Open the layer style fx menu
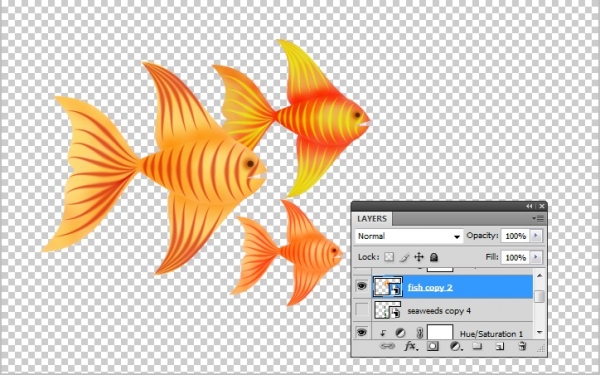 411,347
